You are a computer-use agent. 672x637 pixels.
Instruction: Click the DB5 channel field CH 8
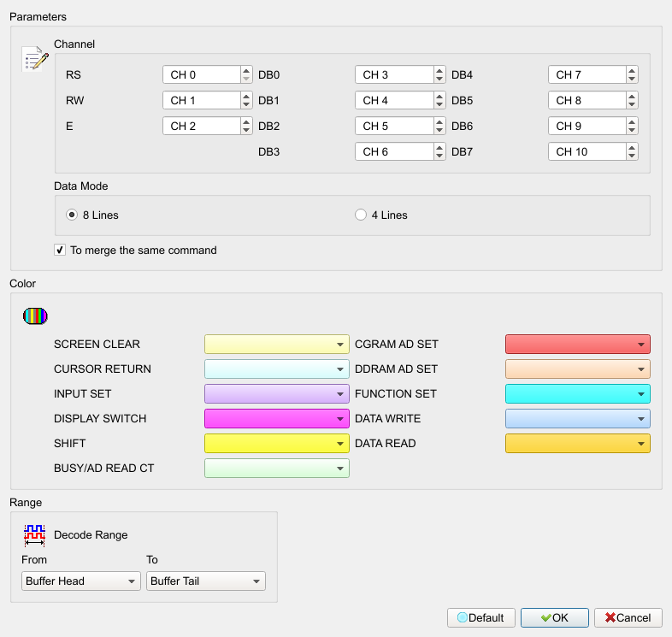[587, 100]
